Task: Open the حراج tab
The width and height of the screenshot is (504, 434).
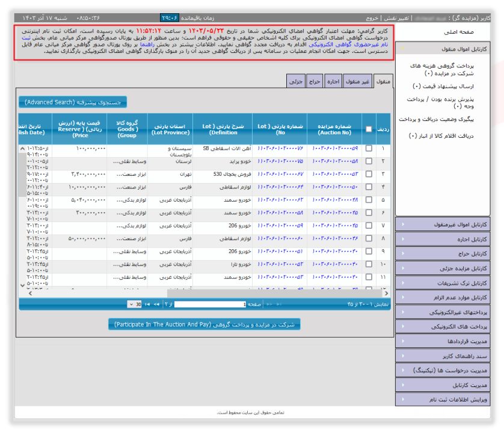Action: click(x=315, y=81)
